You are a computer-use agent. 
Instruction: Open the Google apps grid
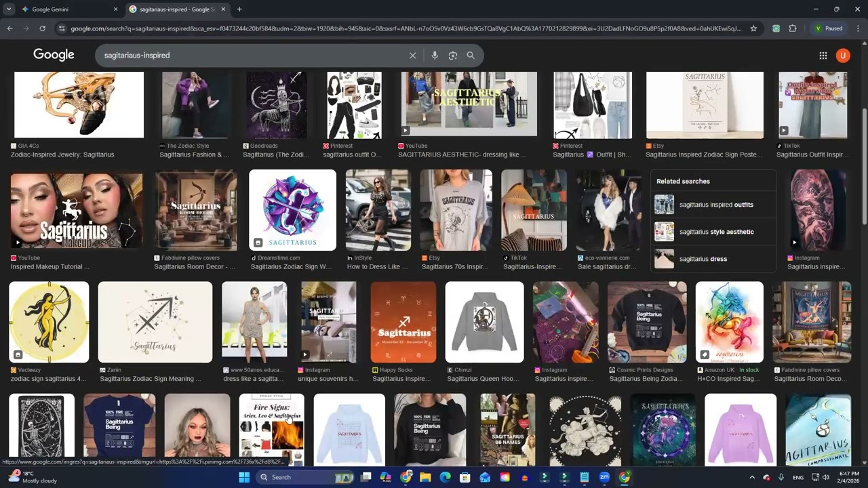pyautogui.click(x=823, y=56)
